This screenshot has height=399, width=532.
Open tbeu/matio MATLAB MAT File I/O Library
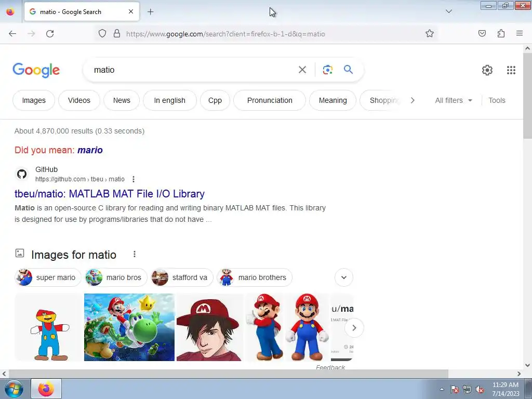(x=110, y=194)
